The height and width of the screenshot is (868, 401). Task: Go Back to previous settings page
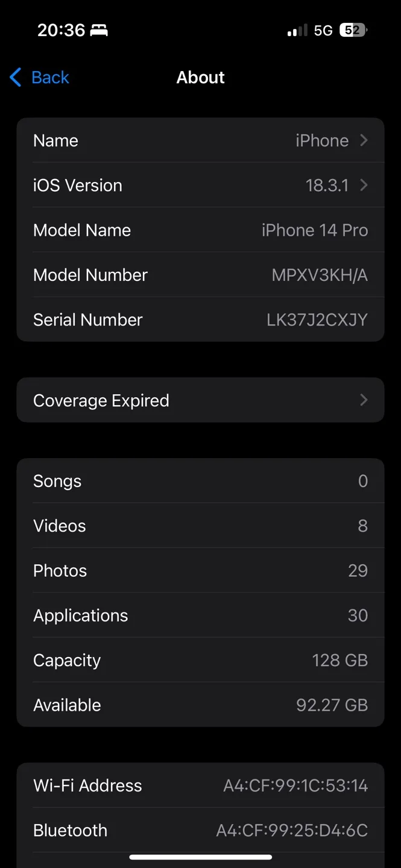(40, 77)
